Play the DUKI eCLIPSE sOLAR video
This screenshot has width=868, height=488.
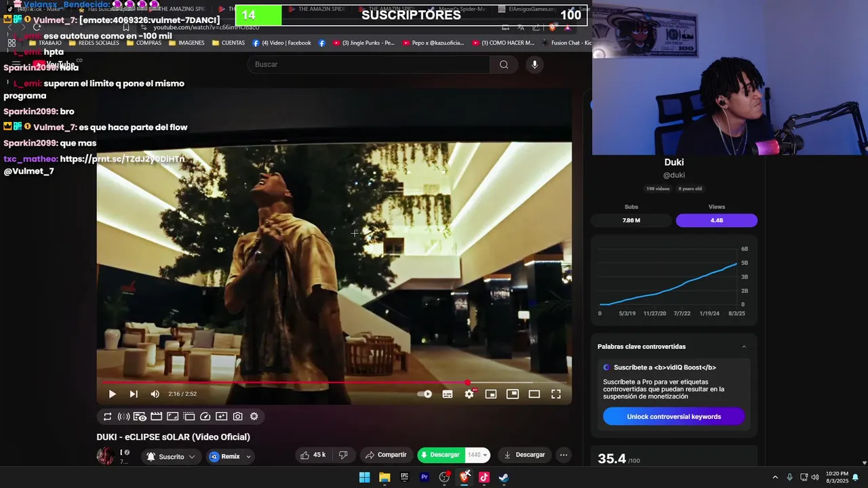[x=112, y=394]
